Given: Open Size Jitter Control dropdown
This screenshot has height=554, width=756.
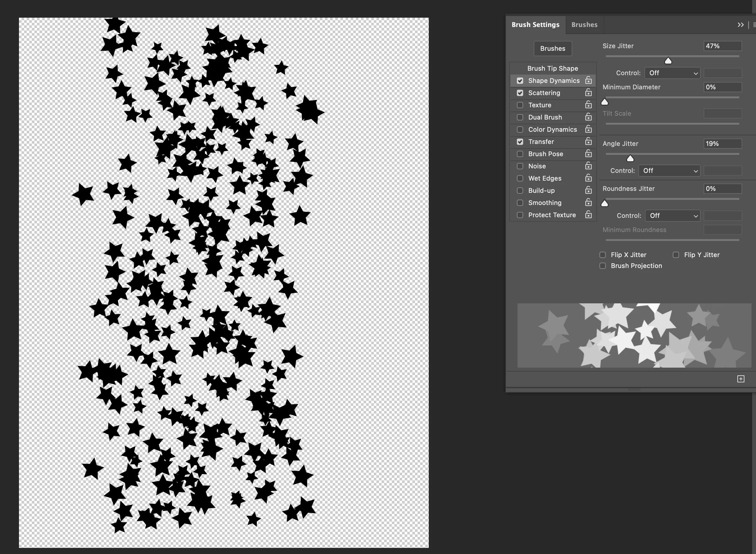Looking at the screenshot, I should pos(672,73).
